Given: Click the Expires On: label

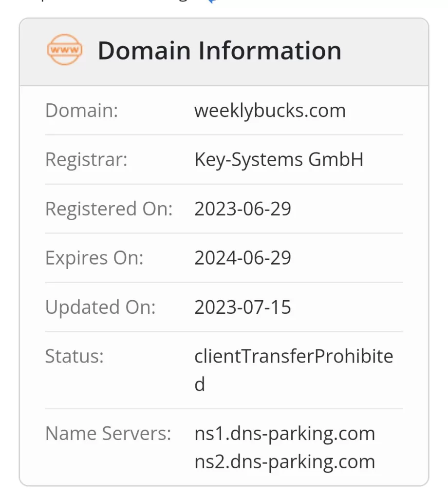Looking at the screenshot, I should 94,258.
